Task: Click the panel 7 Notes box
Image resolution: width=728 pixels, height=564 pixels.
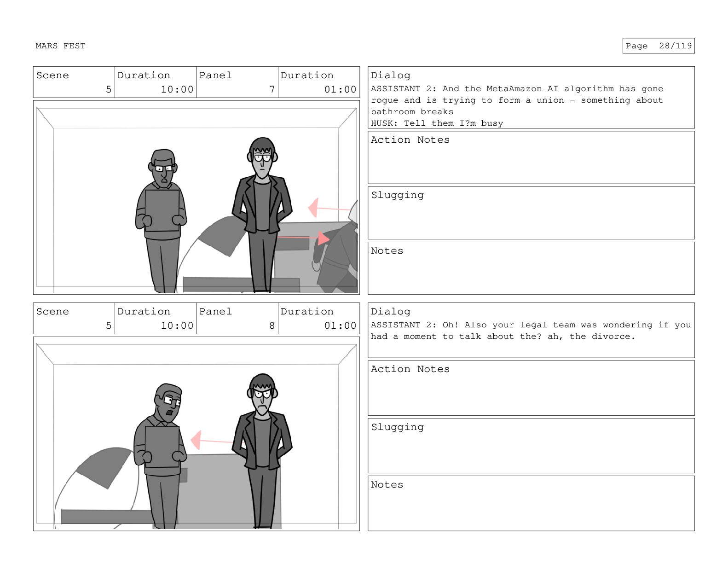Action: tap(531, 268)
